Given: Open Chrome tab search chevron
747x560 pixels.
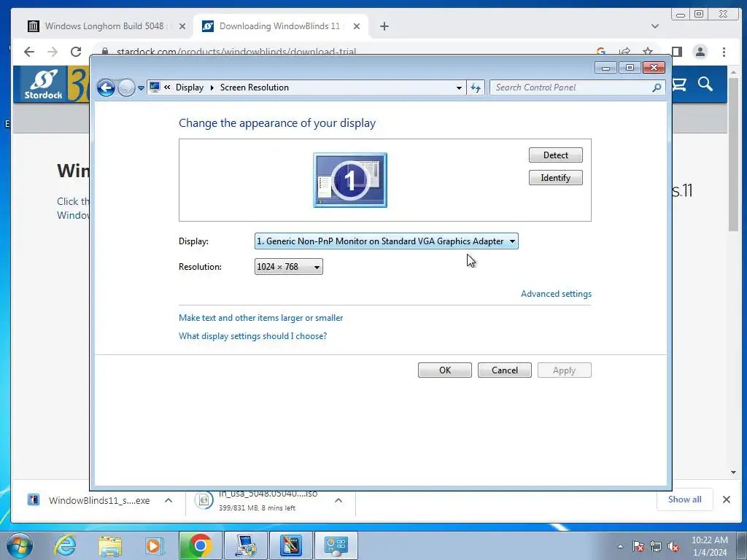Looking at the screenshot, I should pyautogui.click(x=655, y=27).
